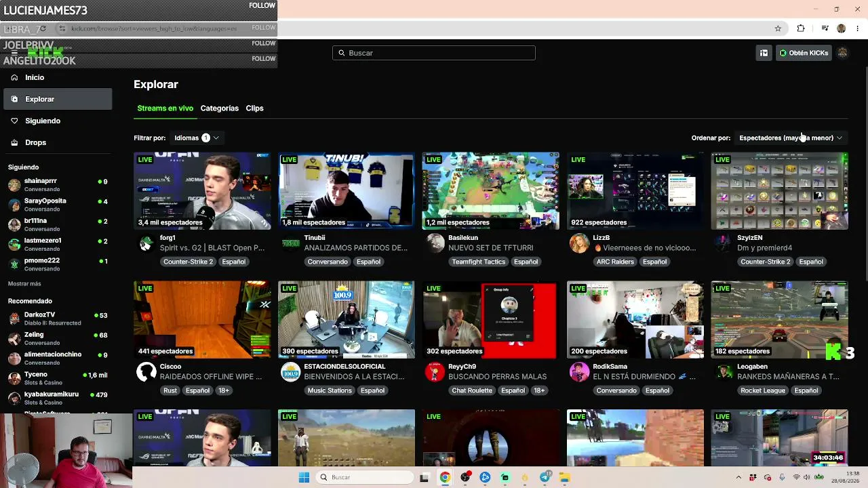Expand Mostrar más in Siguiendo list
The height and width of the screenshot is (488, 868).
(24, 284)
